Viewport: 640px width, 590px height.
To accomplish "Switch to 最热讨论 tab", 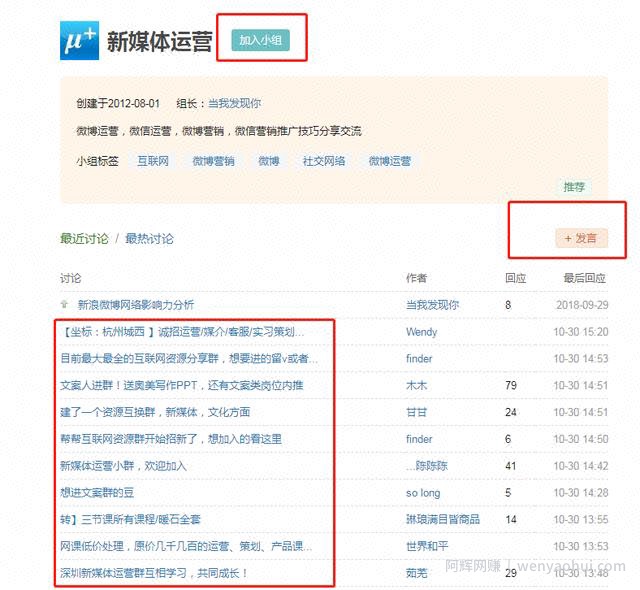I will tap(149, 239).
